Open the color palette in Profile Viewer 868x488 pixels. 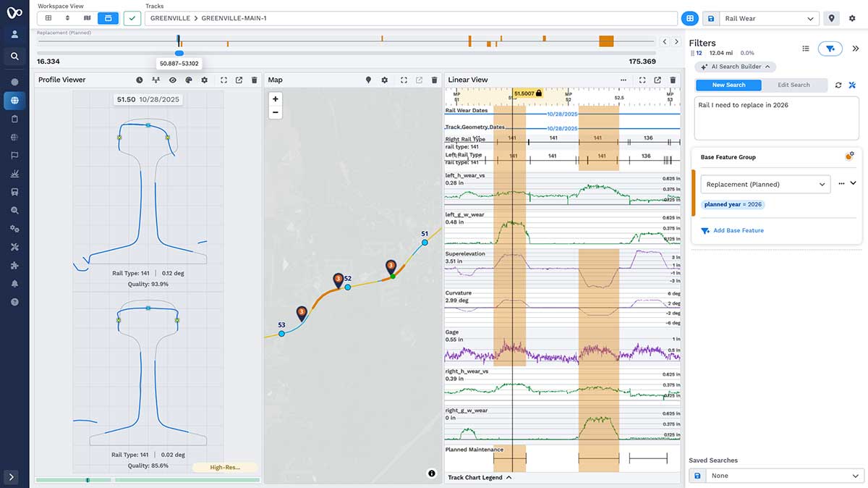click(189, 80)
